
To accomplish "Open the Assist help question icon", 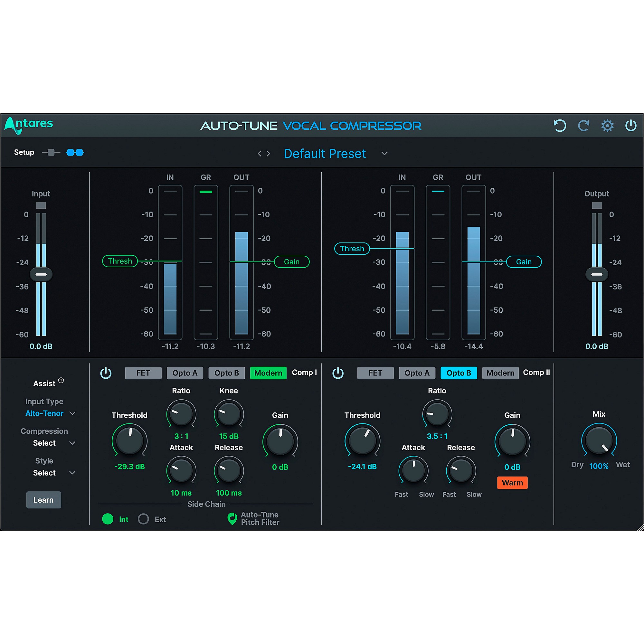I will [x=61, y=380].
